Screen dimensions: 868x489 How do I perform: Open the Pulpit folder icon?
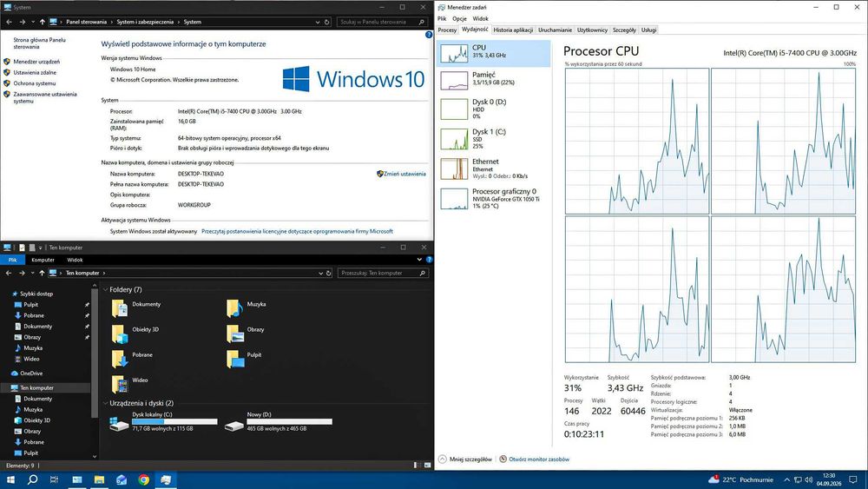pyautogui.click(x=234, y=359)
